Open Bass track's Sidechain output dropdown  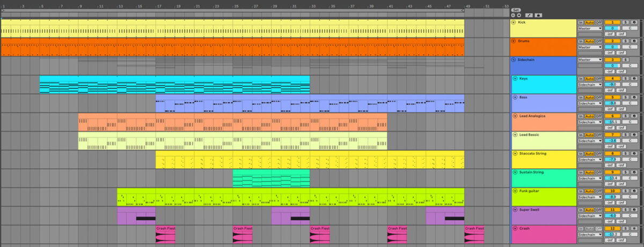(590, 103)
